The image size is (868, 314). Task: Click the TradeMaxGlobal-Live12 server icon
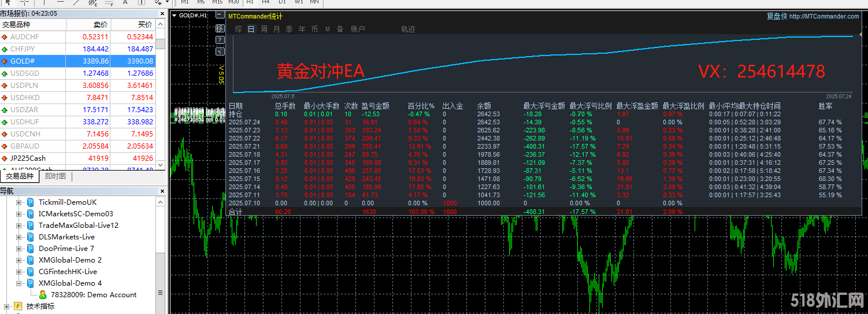click(x=31, y=226)
